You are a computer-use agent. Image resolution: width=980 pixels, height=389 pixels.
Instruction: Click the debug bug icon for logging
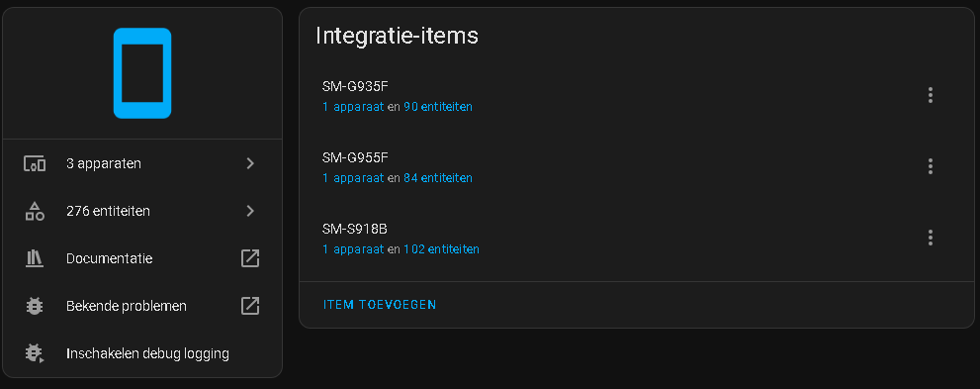pos(35,353)
